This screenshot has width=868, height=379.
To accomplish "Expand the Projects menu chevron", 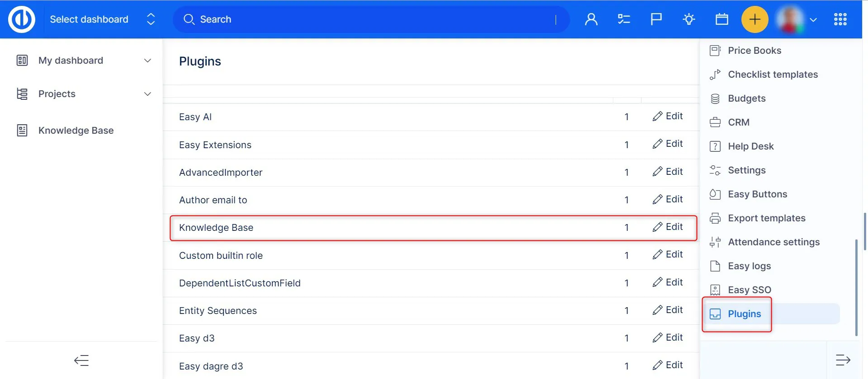I will (147, 94).
